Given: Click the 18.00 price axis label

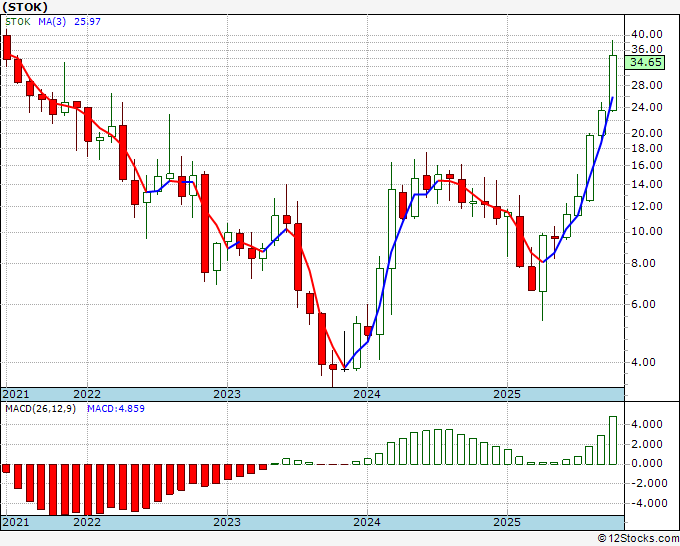Looking at the screenshot, I should point(647,148).
